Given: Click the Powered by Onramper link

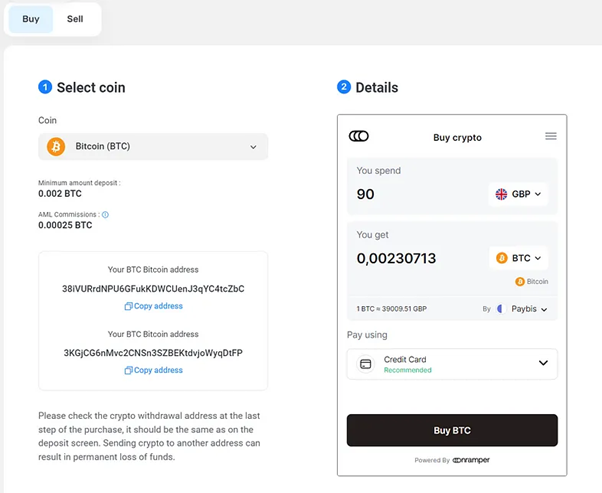Looking at the screenshot, I should (x=452, y=460).
